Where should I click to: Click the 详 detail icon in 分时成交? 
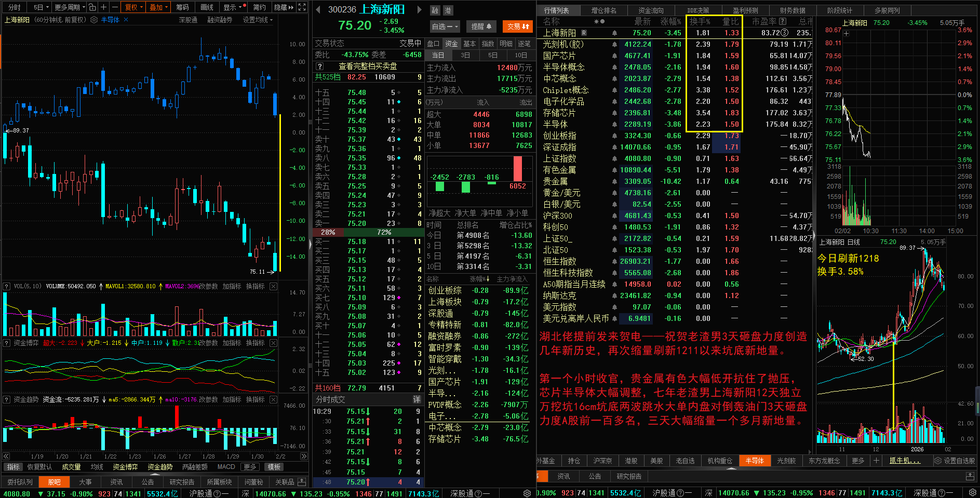click(x=417, y=399)
